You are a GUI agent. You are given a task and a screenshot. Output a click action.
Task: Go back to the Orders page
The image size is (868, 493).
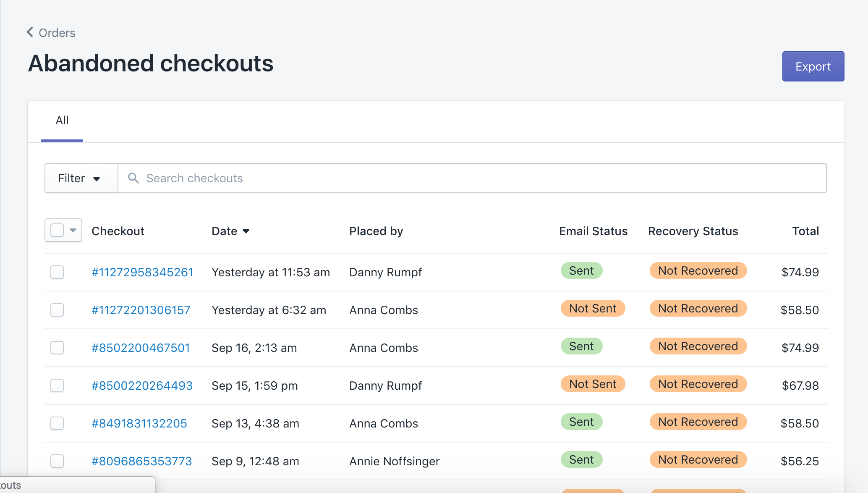coord(57,33)
